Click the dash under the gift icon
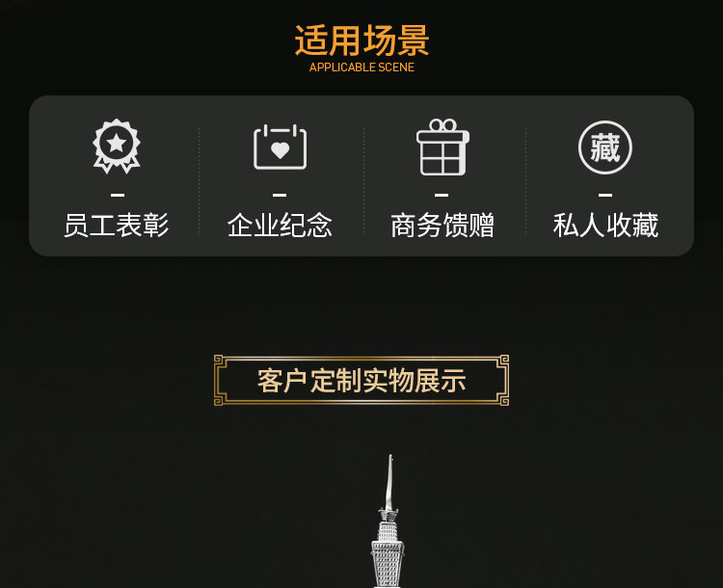Screen dimensions: 723x588 [442, 195]
